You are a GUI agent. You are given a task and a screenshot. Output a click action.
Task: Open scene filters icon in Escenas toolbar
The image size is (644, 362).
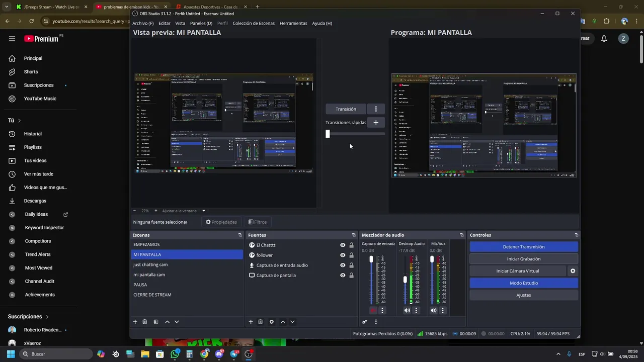pyautogui.click(x=156, y=322)
